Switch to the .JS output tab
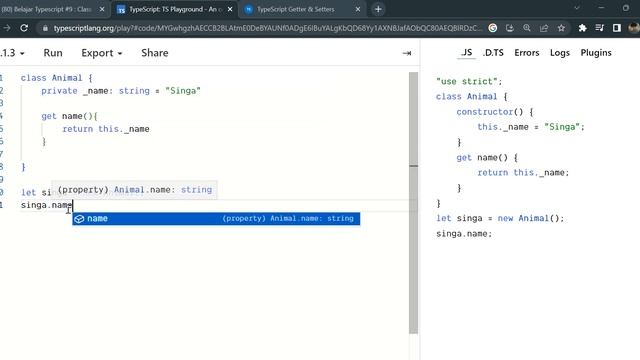 click(467, 53)
